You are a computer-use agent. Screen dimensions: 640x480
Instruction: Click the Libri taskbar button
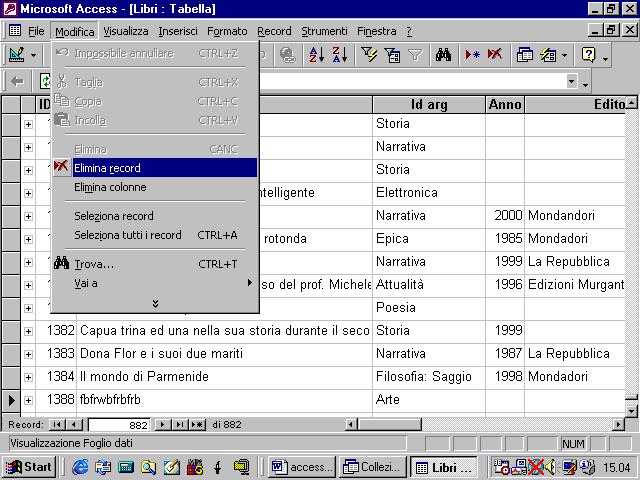444,467
